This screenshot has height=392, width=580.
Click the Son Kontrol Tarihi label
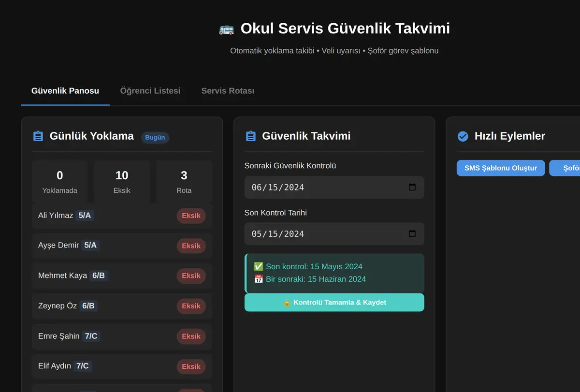click(275, 213)
